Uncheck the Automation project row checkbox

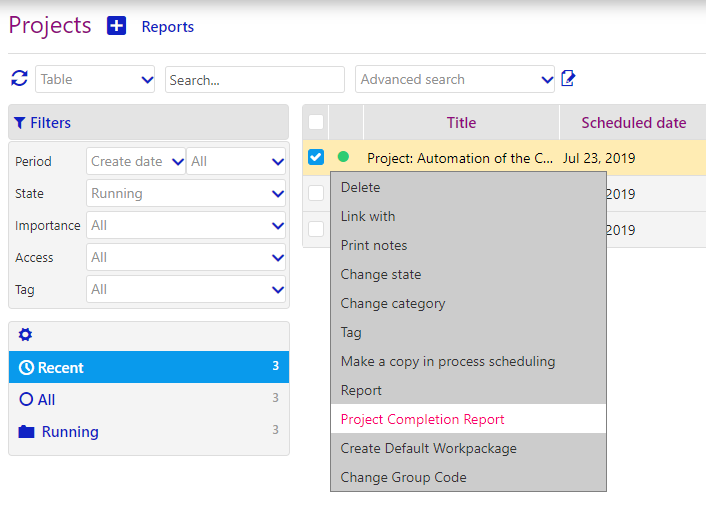pos(316,157)
